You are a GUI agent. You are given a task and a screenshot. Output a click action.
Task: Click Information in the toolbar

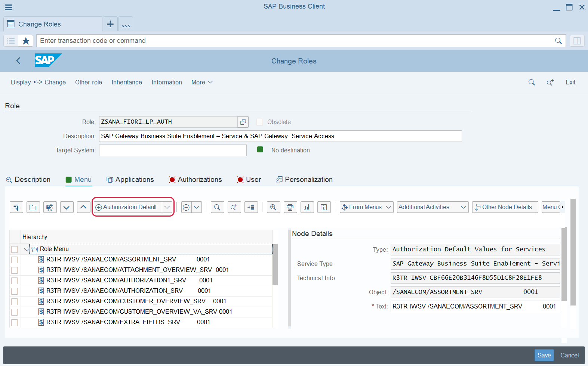point(167,82)
